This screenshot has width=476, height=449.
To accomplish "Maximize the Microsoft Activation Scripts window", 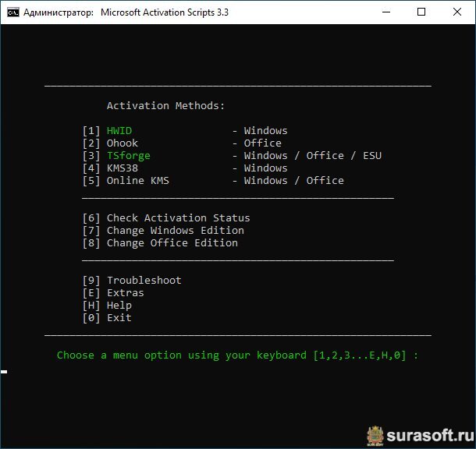I will pyautogui.click(x=421, y=12).
